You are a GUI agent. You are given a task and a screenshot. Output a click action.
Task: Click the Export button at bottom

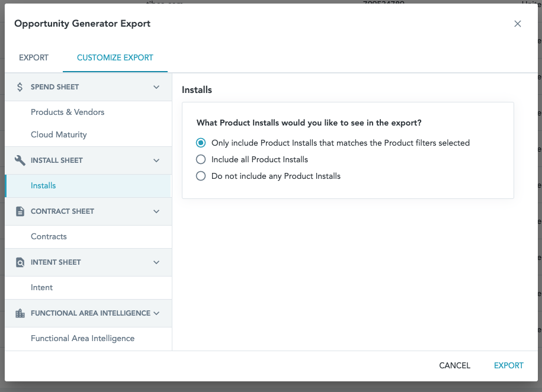pos(509,365)
